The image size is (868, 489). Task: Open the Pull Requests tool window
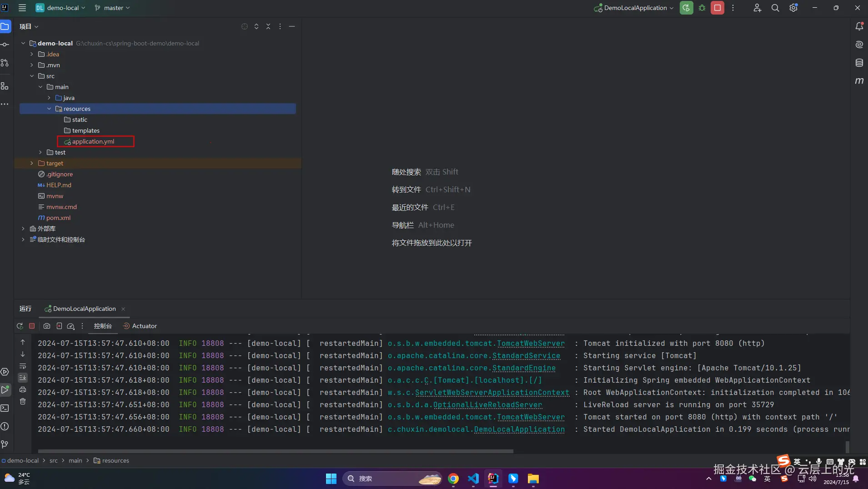point(5,63)
